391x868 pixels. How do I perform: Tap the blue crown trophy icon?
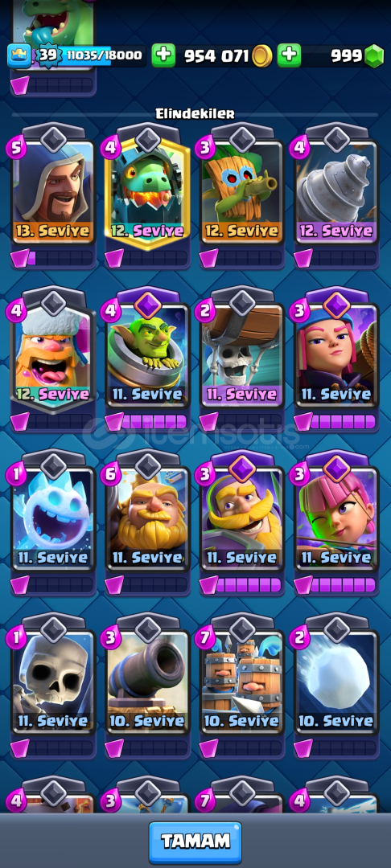point(19,56)
